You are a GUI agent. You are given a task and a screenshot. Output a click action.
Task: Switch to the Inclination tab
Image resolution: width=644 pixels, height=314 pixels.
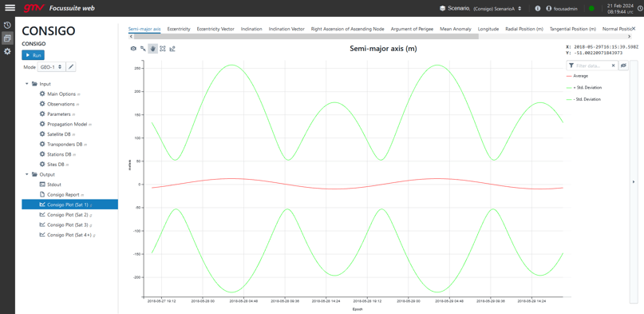251,29
